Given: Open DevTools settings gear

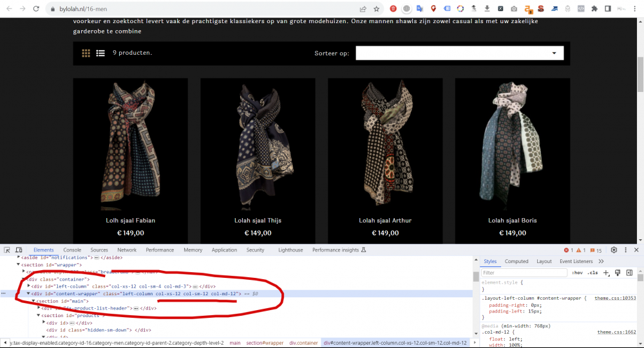Looking at the screenshot, I should point(614,250).
